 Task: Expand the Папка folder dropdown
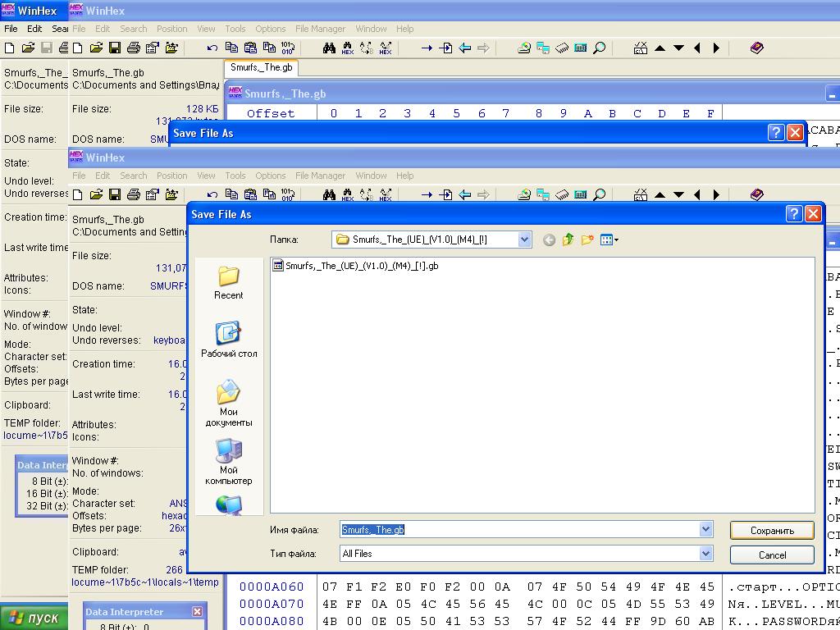524,240
